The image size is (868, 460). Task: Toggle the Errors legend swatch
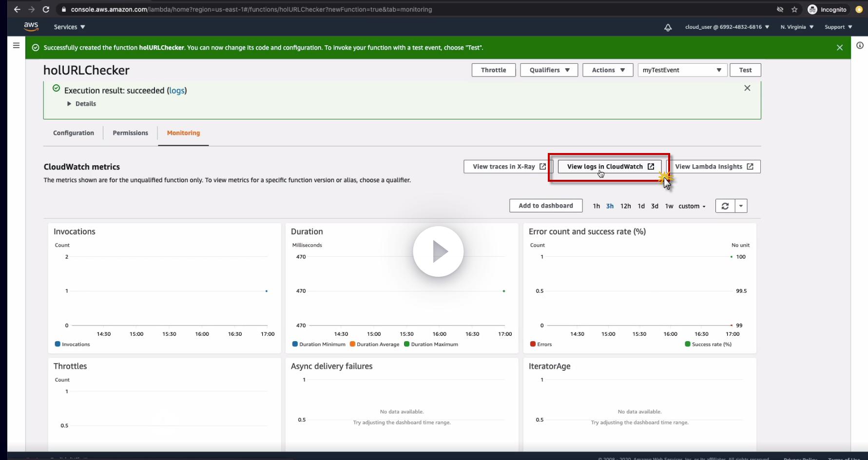(533, 344)
